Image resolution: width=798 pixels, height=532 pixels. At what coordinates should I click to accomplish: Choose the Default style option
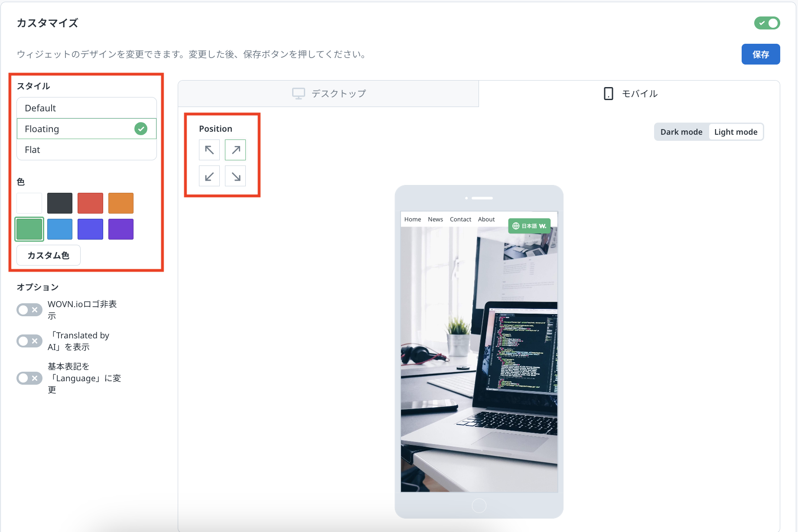[x=86, y=108]
